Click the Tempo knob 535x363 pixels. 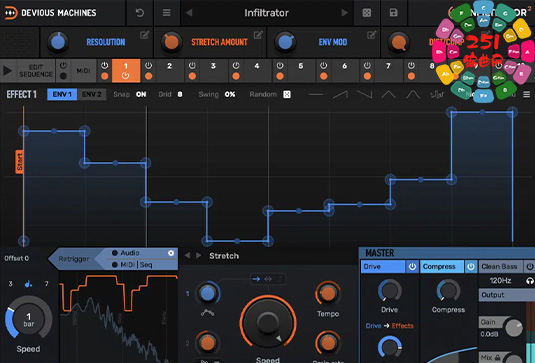coord(328,293)
